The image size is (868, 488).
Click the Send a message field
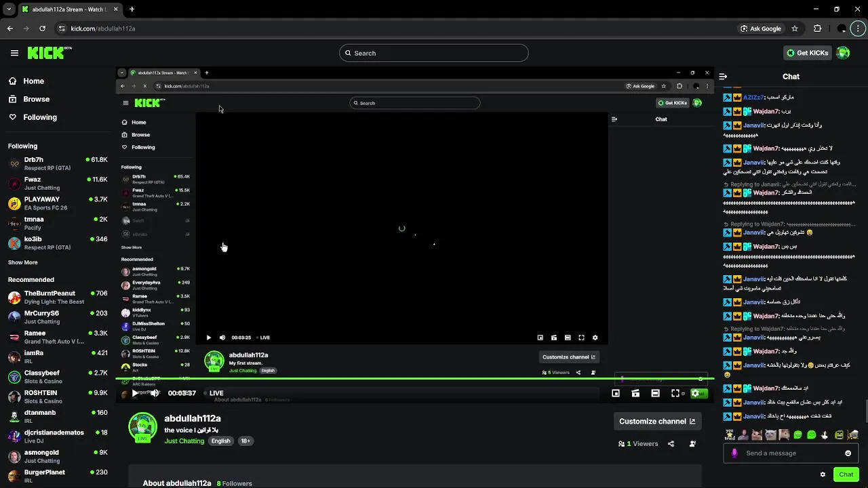790,453
